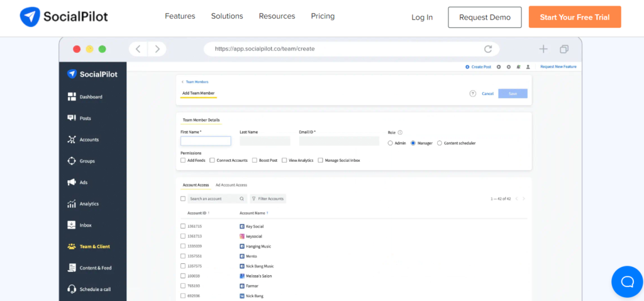Click the search magnifier in account search
This screenshot has height=301, width=644.
242,198
